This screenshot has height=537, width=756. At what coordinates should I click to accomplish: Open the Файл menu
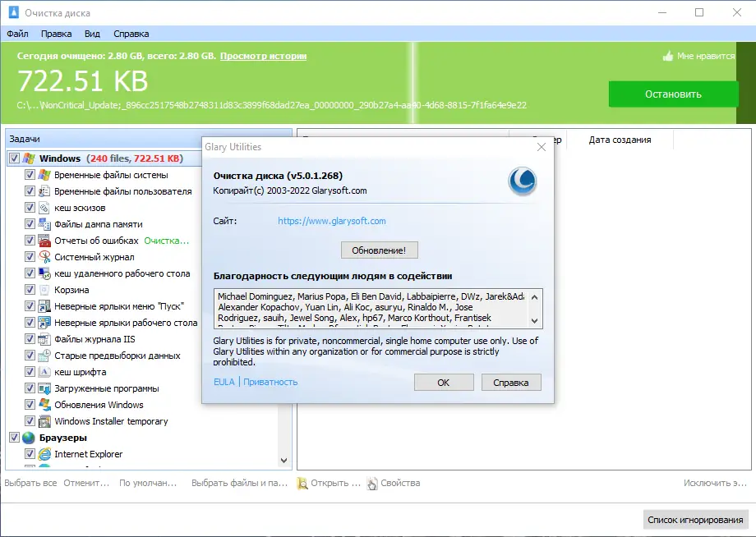[x=18, y=34]
